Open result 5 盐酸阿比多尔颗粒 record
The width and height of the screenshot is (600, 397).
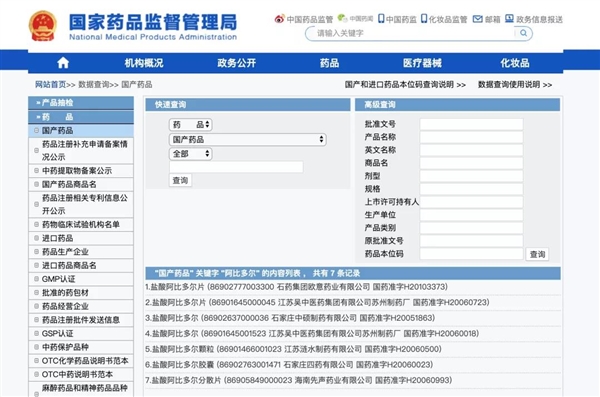click(293, 349)
